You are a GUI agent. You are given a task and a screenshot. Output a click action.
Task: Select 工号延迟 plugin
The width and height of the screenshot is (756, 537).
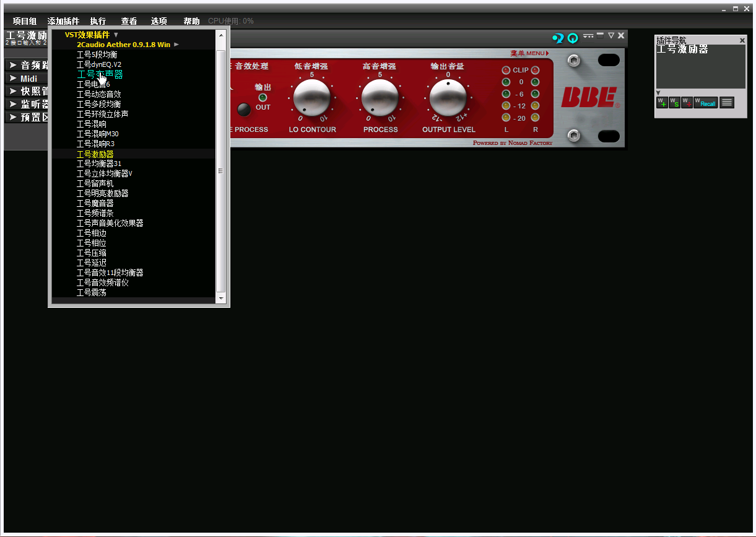91,263
